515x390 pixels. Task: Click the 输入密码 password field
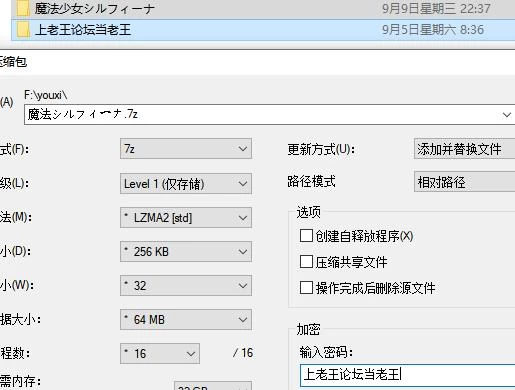pos(407,375)
